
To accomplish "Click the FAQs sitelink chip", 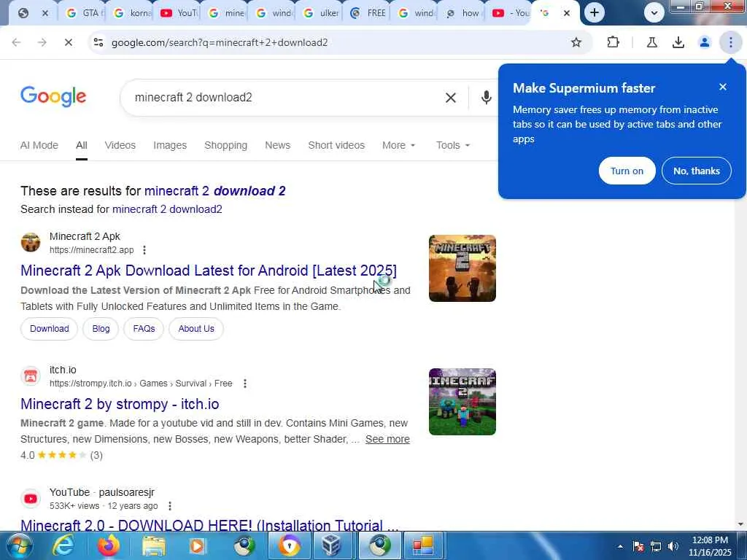I will [144, 329].
